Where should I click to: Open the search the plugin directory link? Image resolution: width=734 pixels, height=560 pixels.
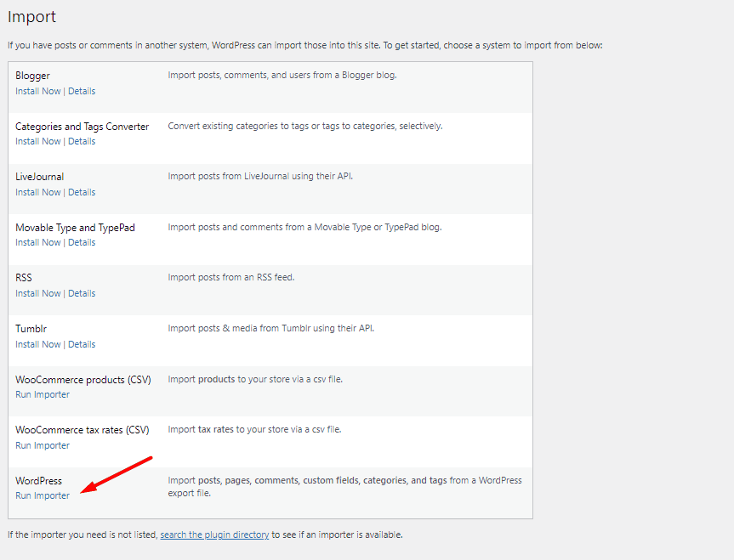pos(213,535)
